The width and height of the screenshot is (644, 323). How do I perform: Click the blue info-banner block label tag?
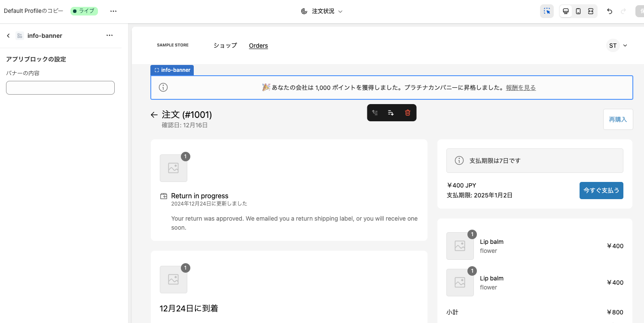(x=172, y=70)
